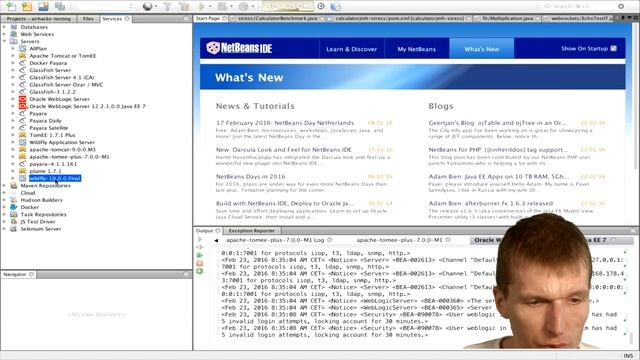Viewport: 640px width, 360px height.
Task: Click the Profile Project toolbar icon
Action: [x=243, y=6]
